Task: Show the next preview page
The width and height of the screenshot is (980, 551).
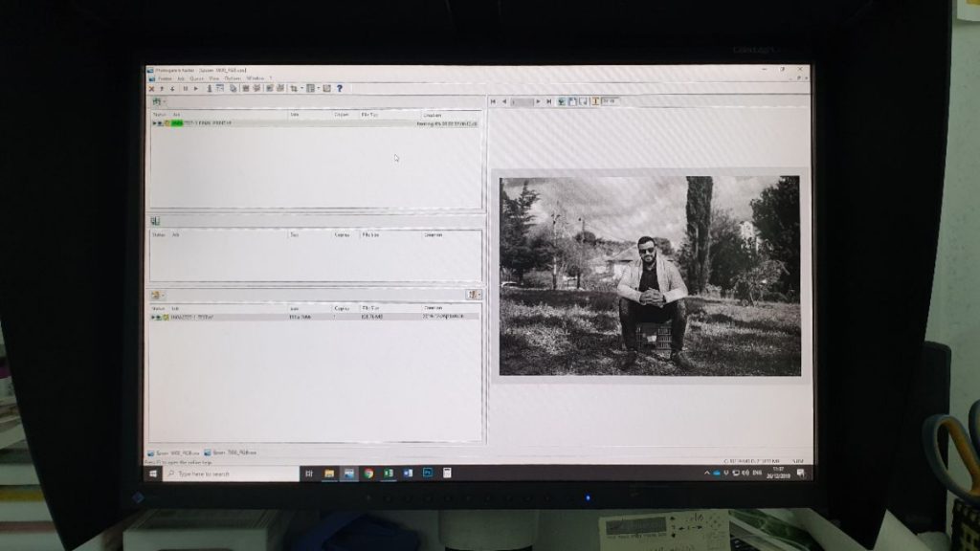Action: click(538, 100)
